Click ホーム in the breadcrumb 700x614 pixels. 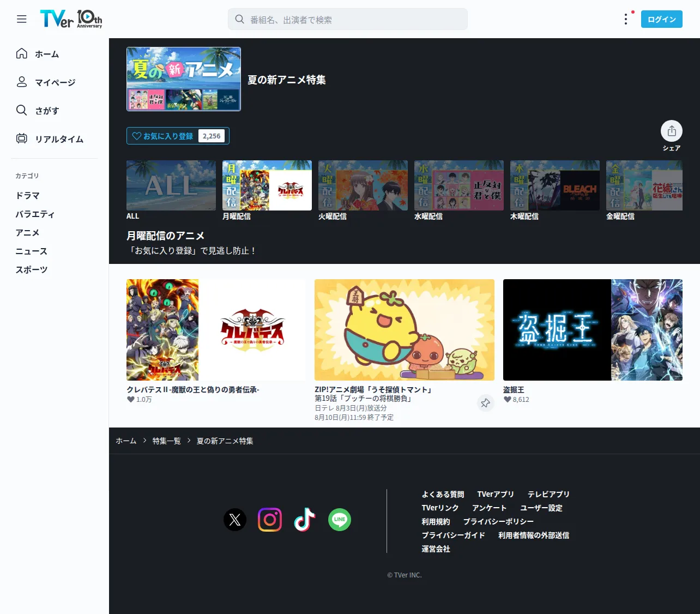pyautogui.click(x=126, y=441)
